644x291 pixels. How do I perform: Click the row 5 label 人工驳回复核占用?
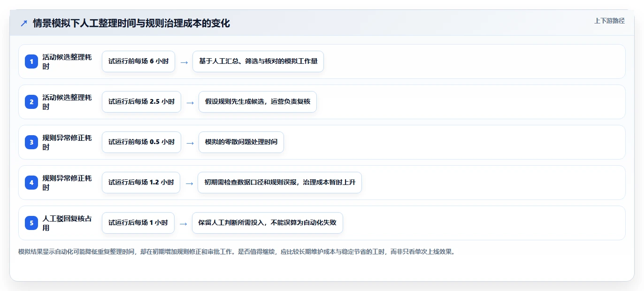click(x=67, y=223)
